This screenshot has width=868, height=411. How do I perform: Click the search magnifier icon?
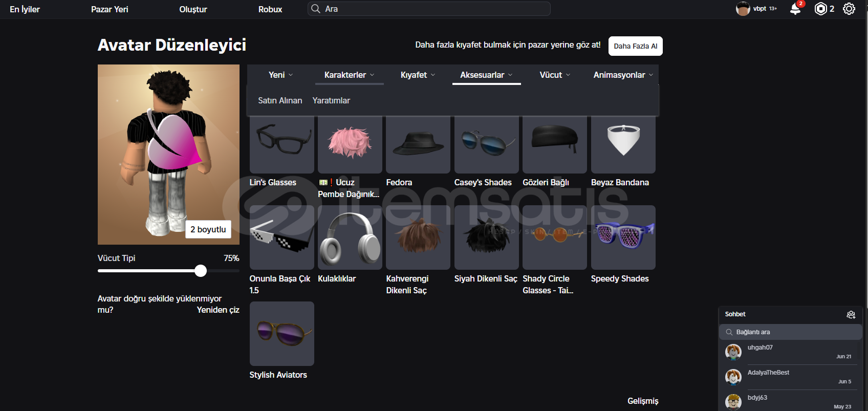tap(316, 9)
